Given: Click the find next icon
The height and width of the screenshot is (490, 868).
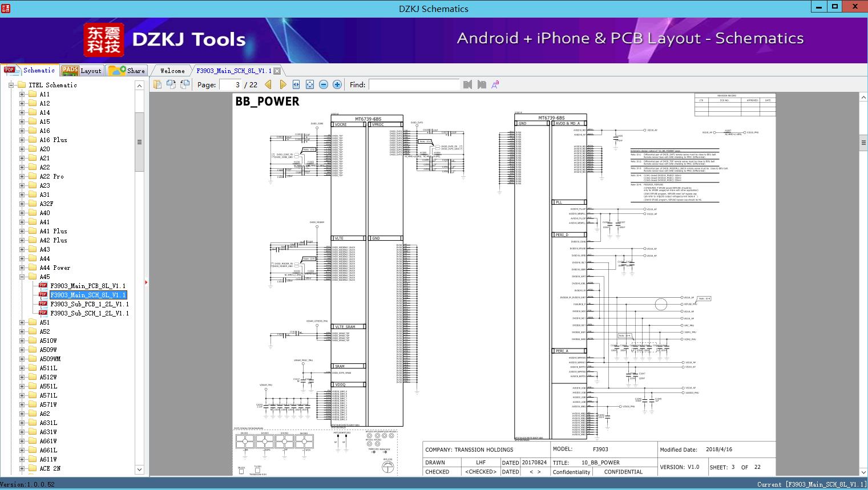Looking at the screenshot, I should tap(482, 84).
